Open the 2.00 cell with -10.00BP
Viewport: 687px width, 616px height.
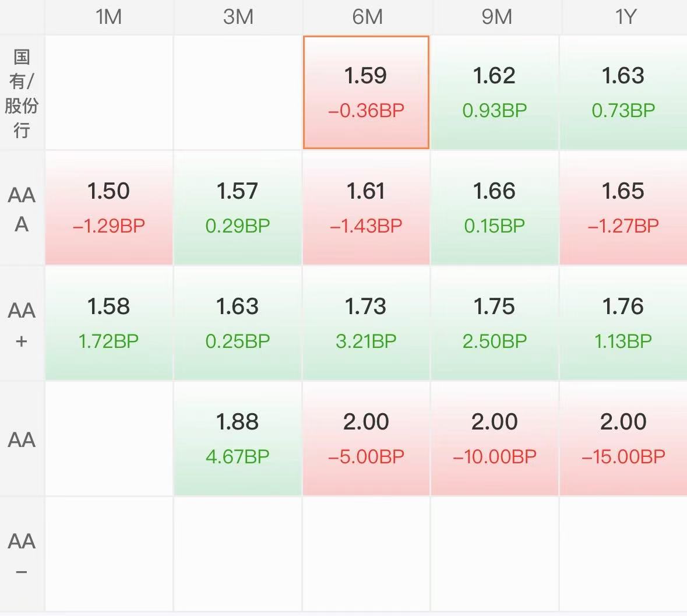pos(495,439)
